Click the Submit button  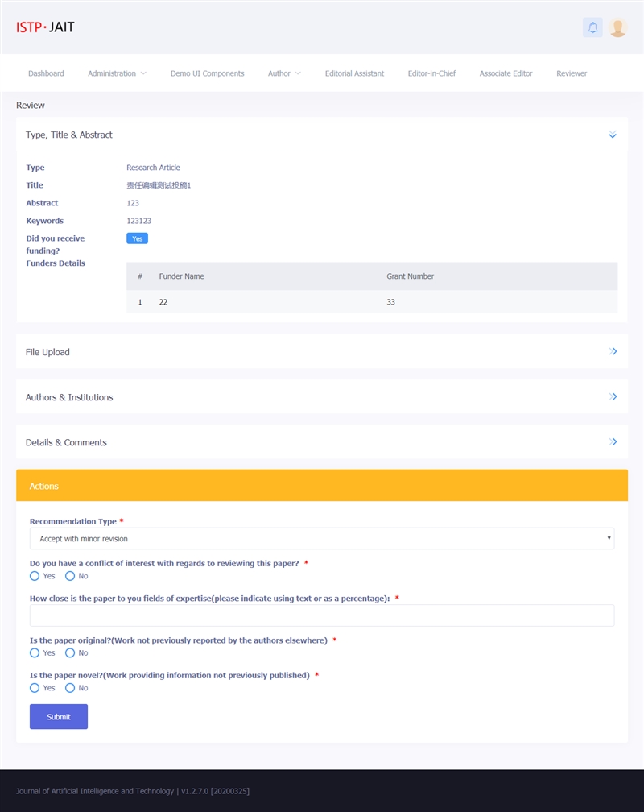(x=59, y=717)
